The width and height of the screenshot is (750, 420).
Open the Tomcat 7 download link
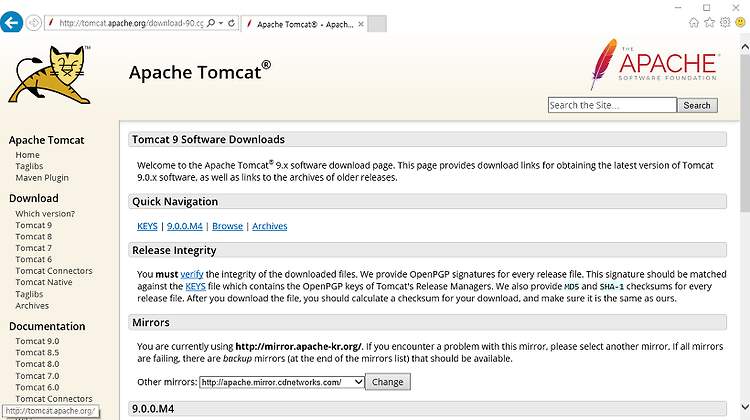coord(33,248)
